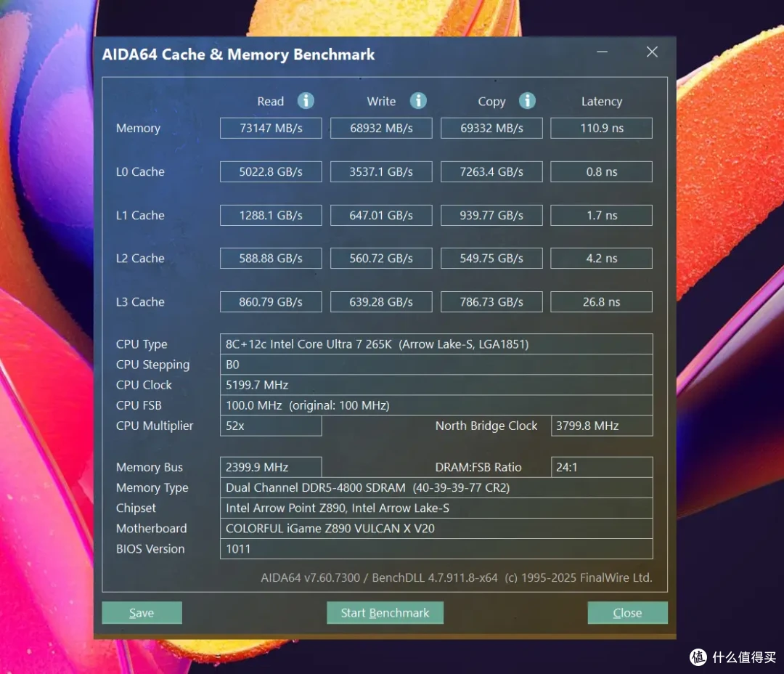The width and height of the screenshot is (784, 674).
Task: Click L2 Cache write 560.72 GB/s
Action: [382, 258]
